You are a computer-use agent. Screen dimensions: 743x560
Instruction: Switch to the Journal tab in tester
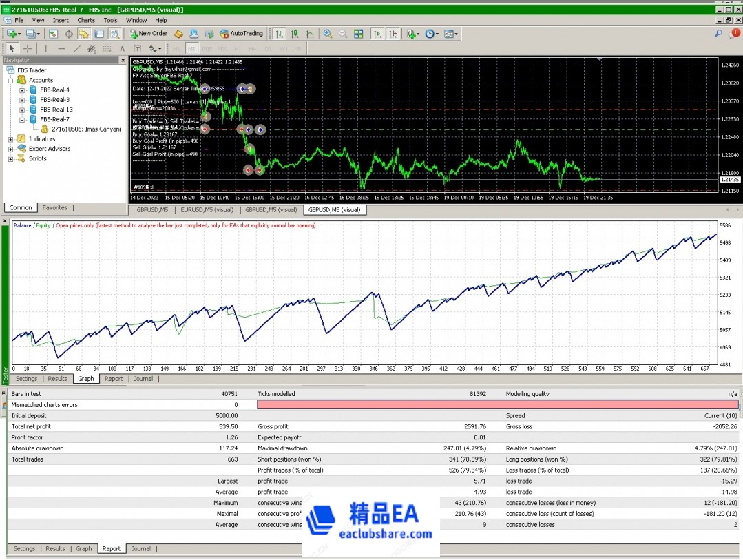click(x=143, y=548)
